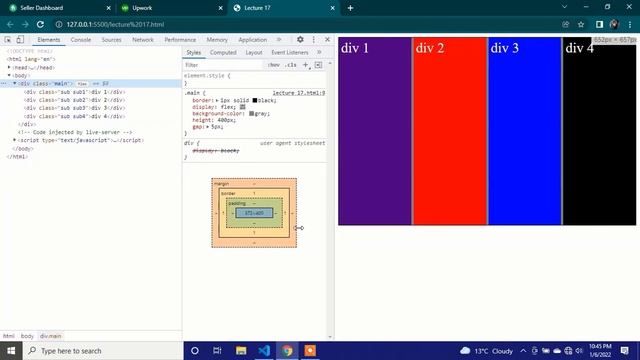The height and width of the screenshot is (360, 640).
Task: Open the Chrome profile avatar
Action: 614,24
